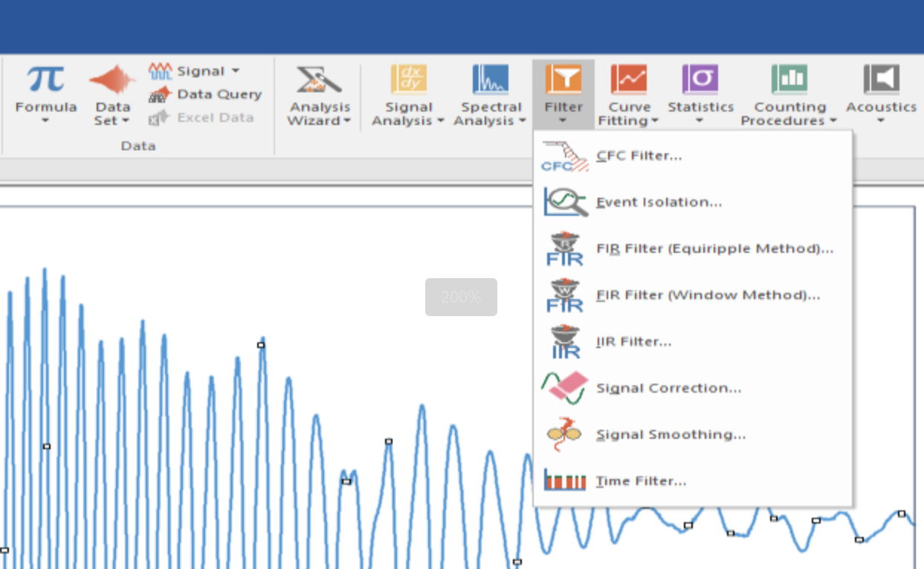Click the Curve Fitting icon
This screenshot has width=924, height=569.
coord(629,79)
